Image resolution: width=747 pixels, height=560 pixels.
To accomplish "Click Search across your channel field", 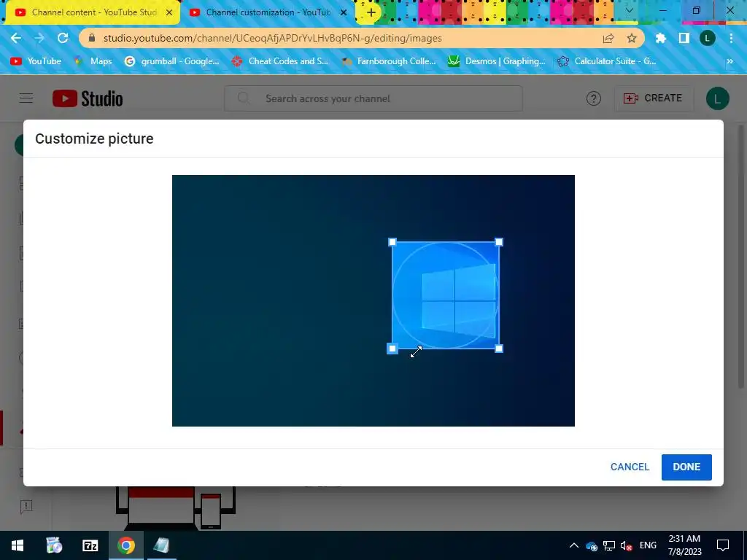I will pyautogui.click(x=373, y=98).
